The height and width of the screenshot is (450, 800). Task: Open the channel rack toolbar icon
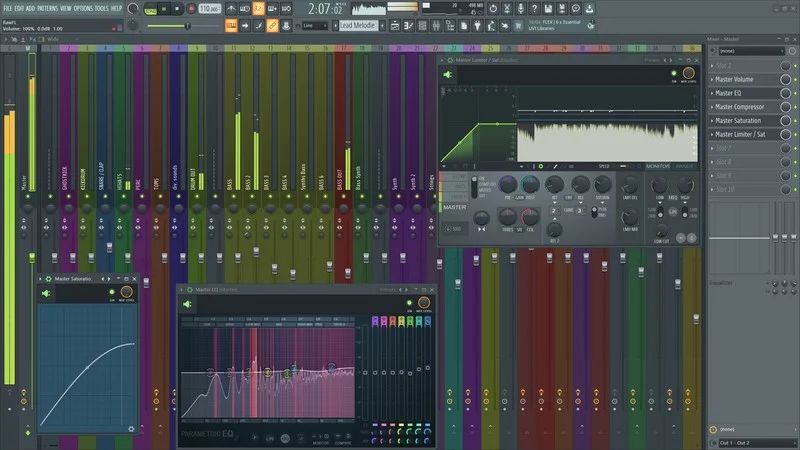pyautogui.click(x=422, y=26)
